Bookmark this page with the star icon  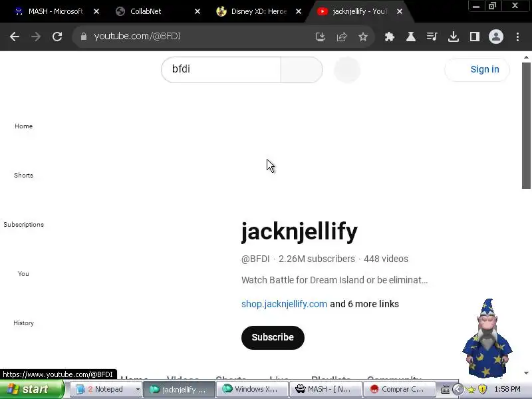(x=363, y=37)
